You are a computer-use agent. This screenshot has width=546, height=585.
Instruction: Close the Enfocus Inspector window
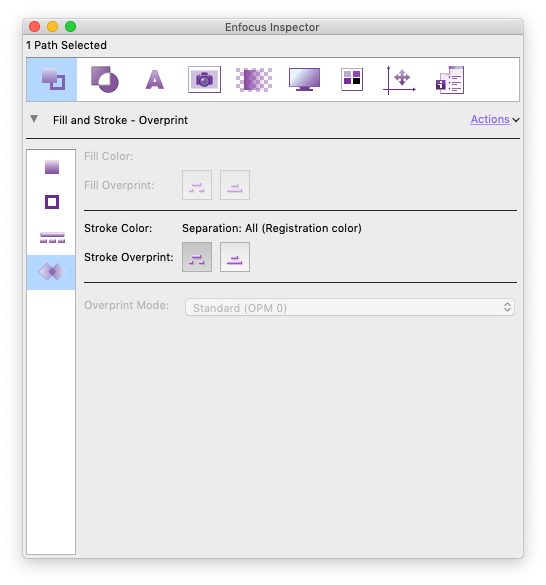coord(34,27)
